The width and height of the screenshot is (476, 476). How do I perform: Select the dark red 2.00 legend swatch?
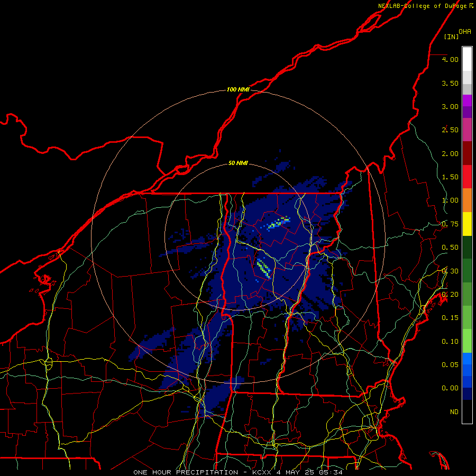(467, 153)
